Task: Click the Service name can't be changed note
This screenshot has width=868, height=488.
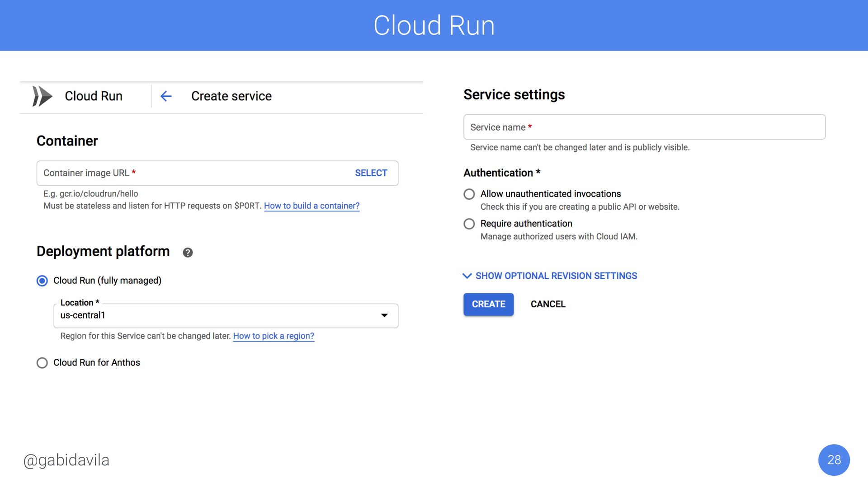Action: click(x=580, y=148)
